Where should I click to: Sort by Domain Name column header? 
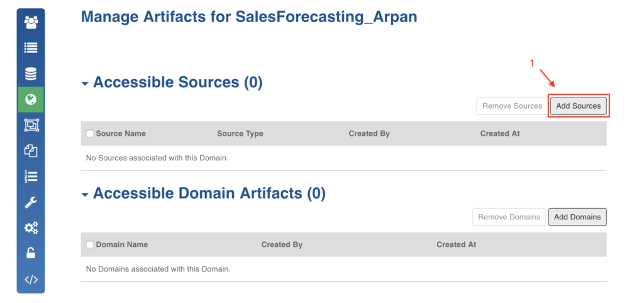tap(122, 245)
